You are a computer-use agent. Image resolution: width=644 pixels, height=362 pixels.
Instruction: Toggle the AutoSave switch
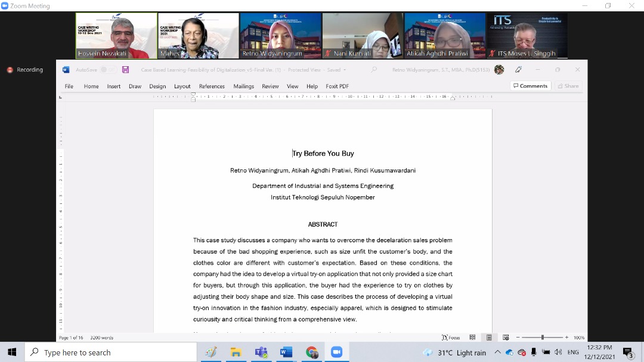[x=108, y=70]
